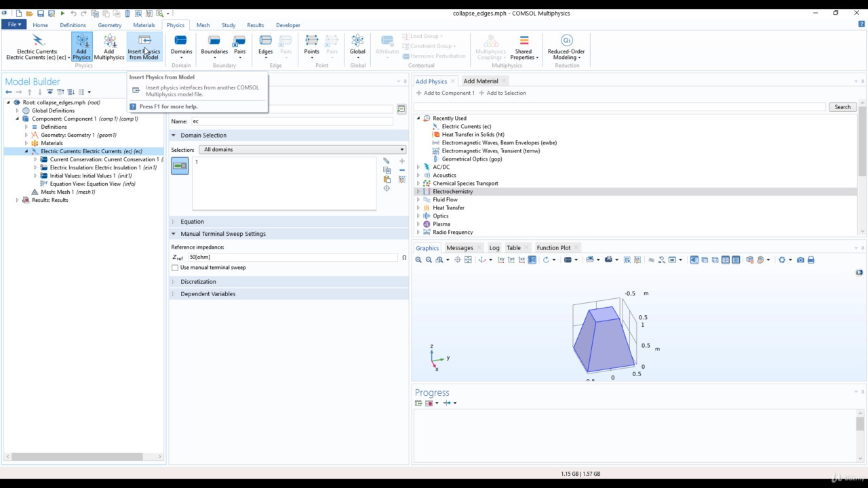Click the Save disk icon in quick access toolbar
Screen dimensions: 868x488
coord(41,14)
